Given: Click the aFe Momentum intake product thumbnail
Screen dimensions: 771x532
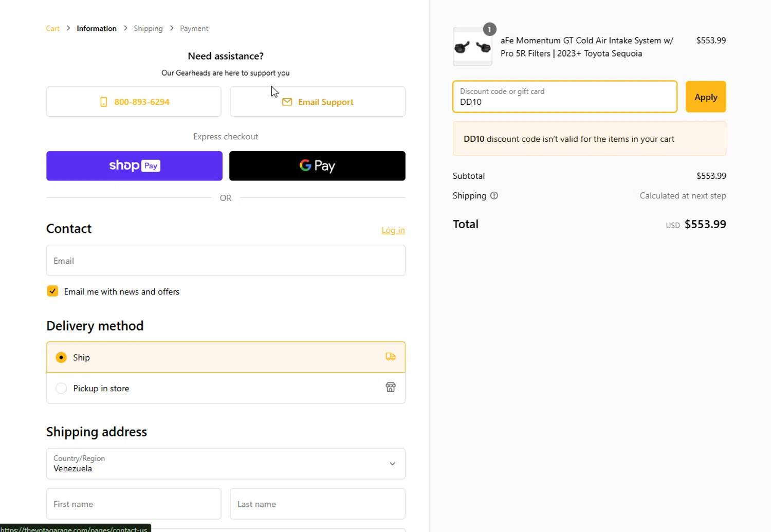Looking at the screenshot, I should tap(472, 47).
